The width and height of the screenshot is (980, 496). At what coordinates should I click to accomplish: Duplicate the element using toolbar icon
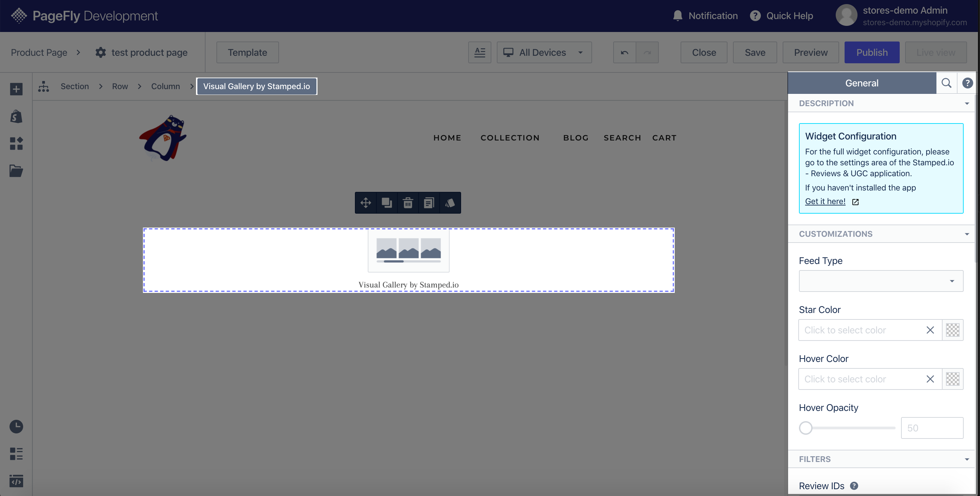387,203
